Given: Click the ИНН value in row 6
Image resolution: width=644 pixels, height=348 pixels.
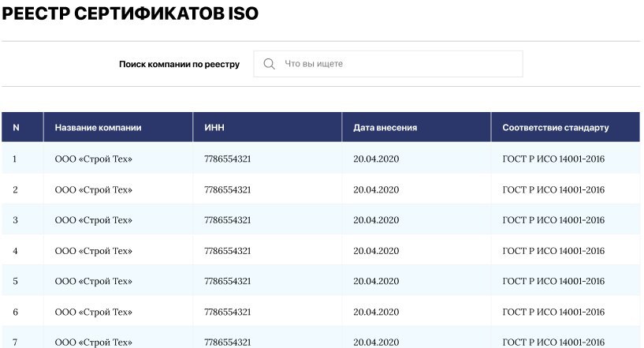Looking at the screenshot, I should 228,312.
